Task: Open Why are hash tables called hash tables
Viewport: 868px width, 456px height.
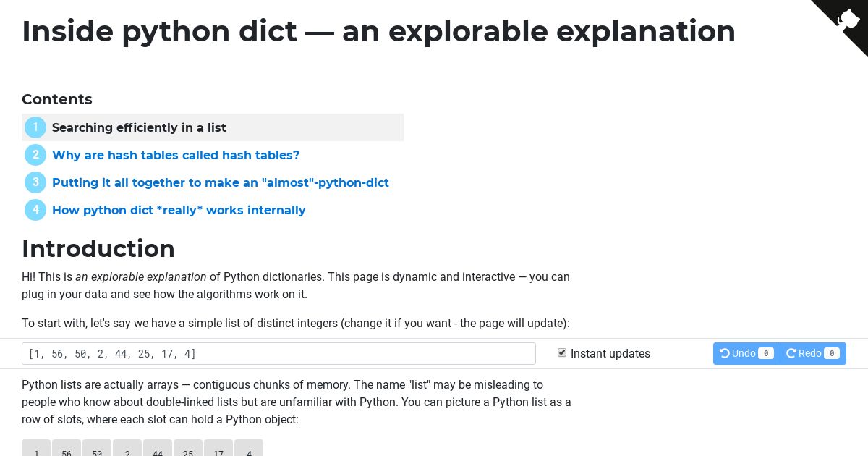Action: click(x=176, y=155)
